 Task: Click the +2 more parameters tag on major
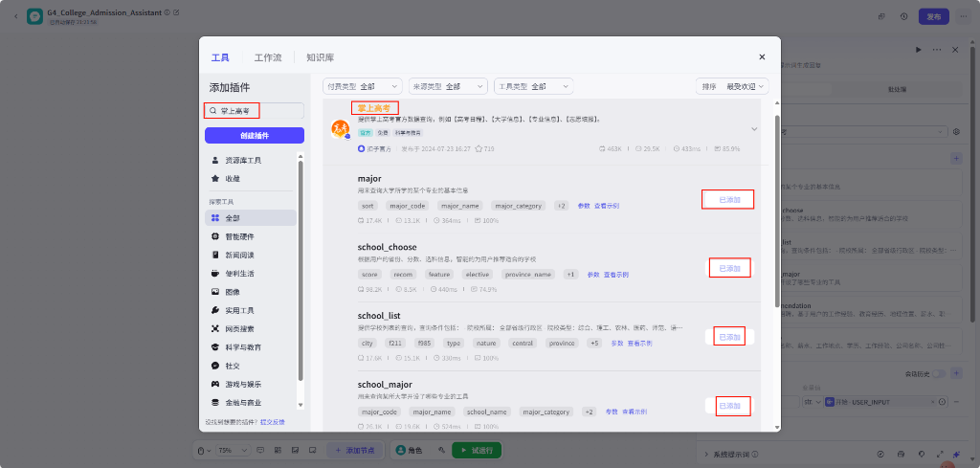tap(561, 206)
